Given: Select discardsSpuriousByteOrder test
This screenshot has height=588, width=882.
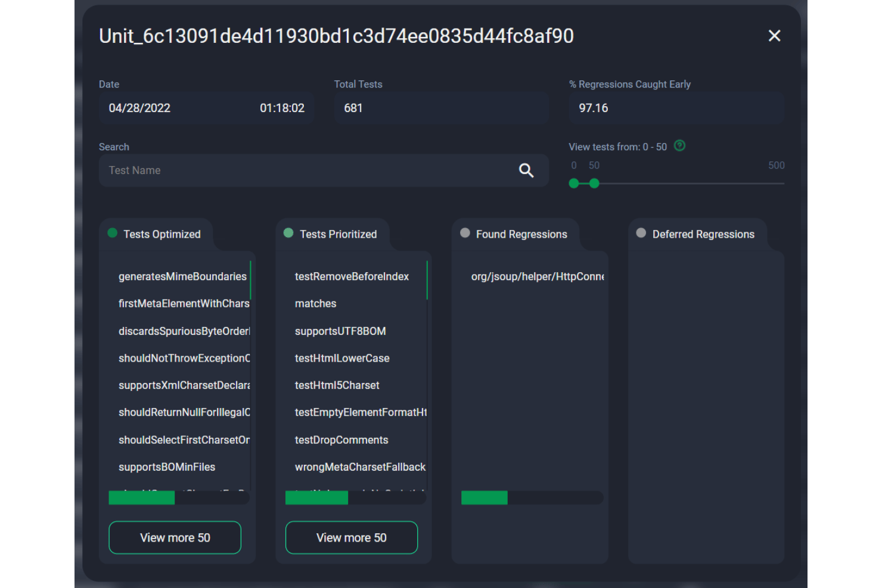Looking at the screenshot, I should coord(184,331).
